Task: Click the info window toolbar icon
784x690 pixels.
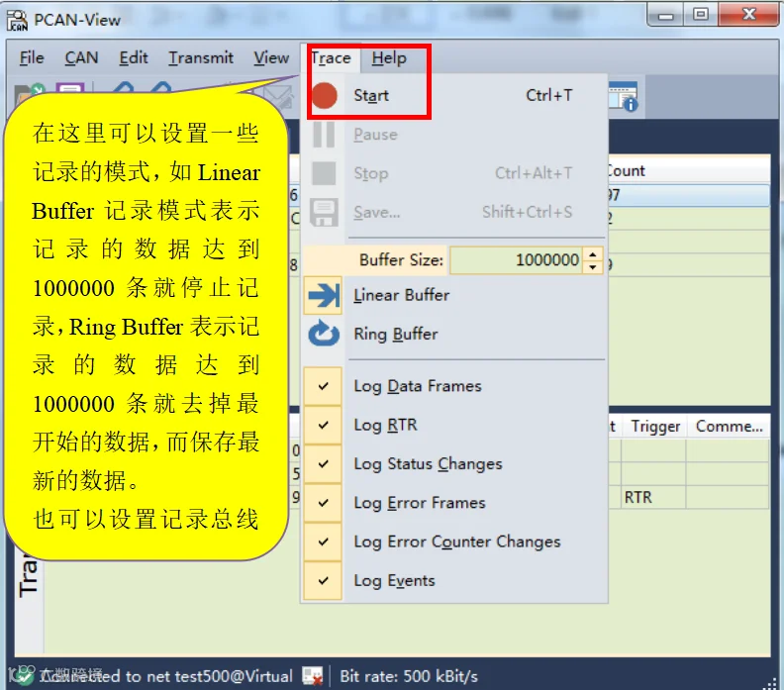Action: pos(623,96)
